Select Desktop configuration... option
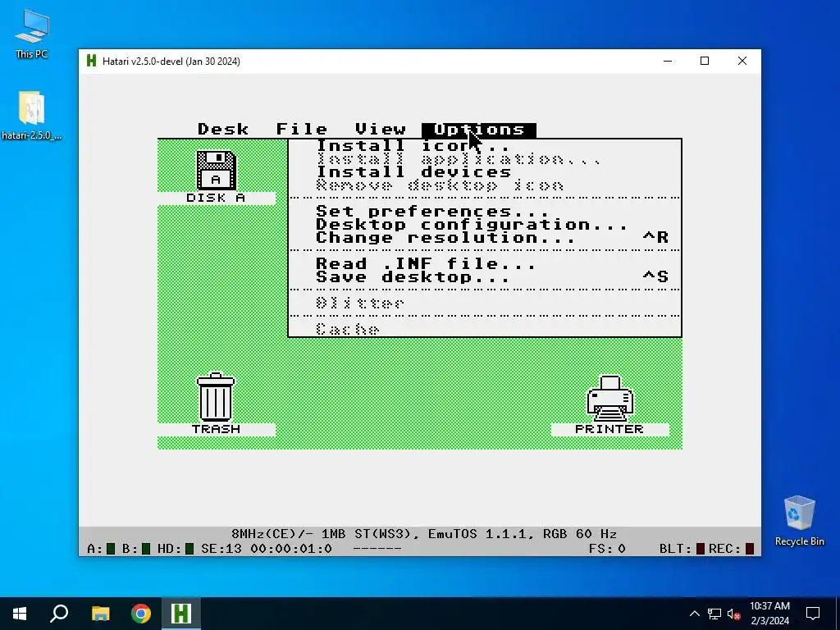Viewport: 840px width, 630px height. pyautogui.click(x=485, y=225)
